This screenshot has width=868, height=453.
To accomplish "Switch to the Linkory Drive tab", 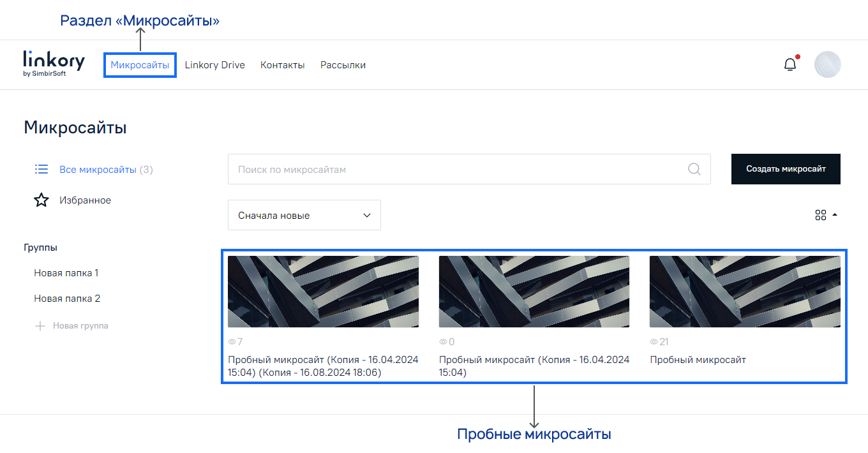I will [214, 64].
